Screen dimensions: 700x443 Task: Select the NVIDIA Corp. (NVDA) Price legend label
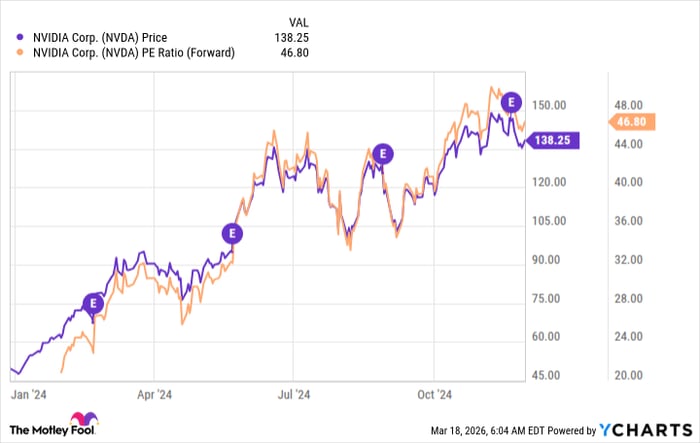pos(102,38)
